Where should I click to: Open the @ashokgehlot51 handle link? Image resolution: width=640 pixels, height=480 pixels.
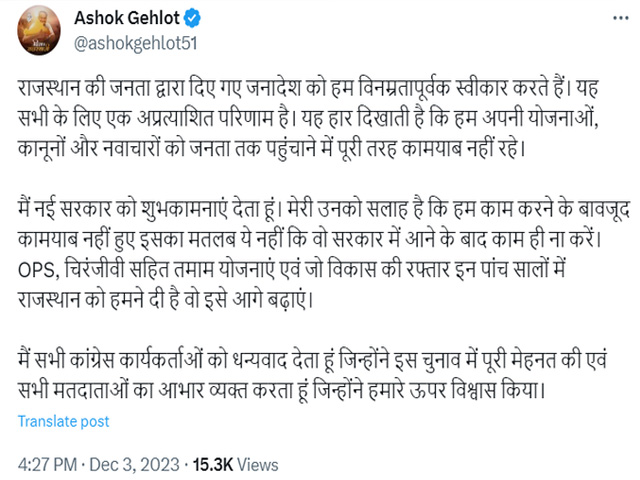(136, 43)
